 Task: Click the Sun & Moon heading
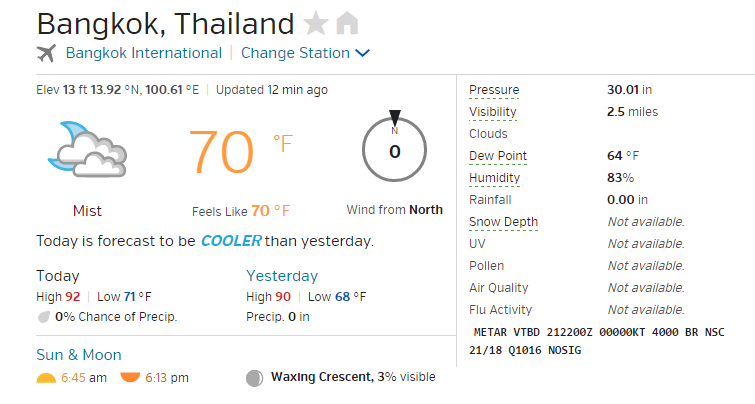click(x=79, y=355)
